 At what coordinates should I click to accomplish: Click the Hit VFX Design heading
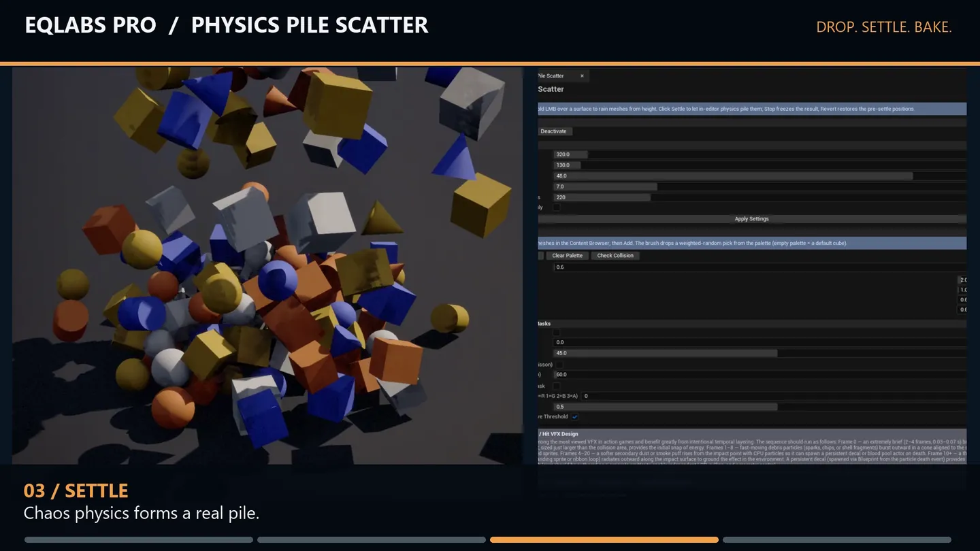pyautogui.click(x=558, y=434)
